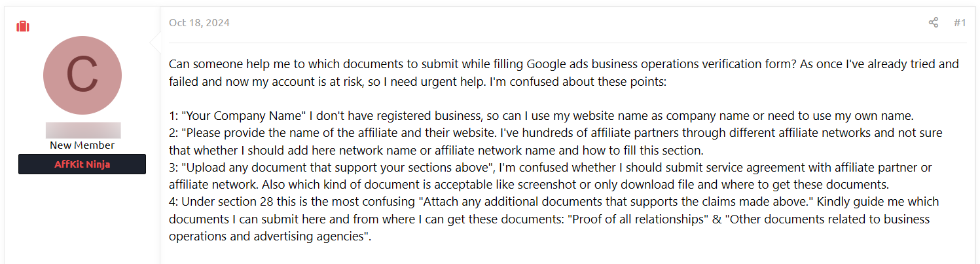Click the blurred username under the avatar
Screen dimensions: 980x264
83,130
